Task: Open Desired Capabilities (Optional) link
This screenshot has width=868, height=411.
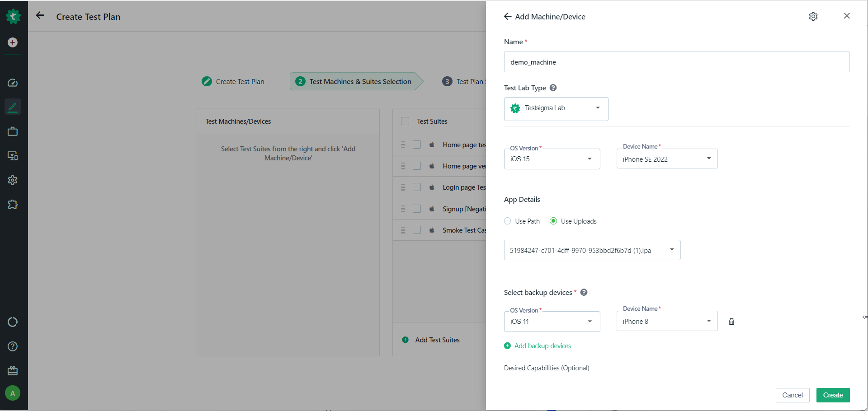Action: tap(547, 368)
